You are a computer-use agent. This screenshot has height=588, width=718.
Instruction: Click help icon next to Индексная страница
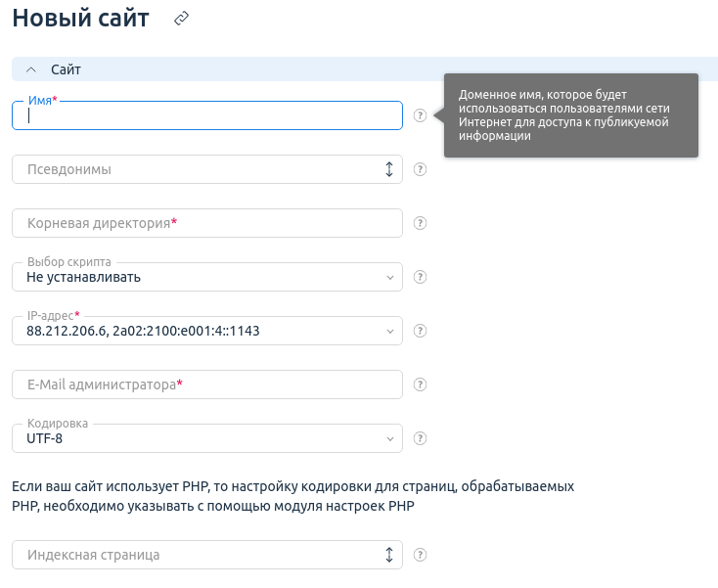pos(420,555)
